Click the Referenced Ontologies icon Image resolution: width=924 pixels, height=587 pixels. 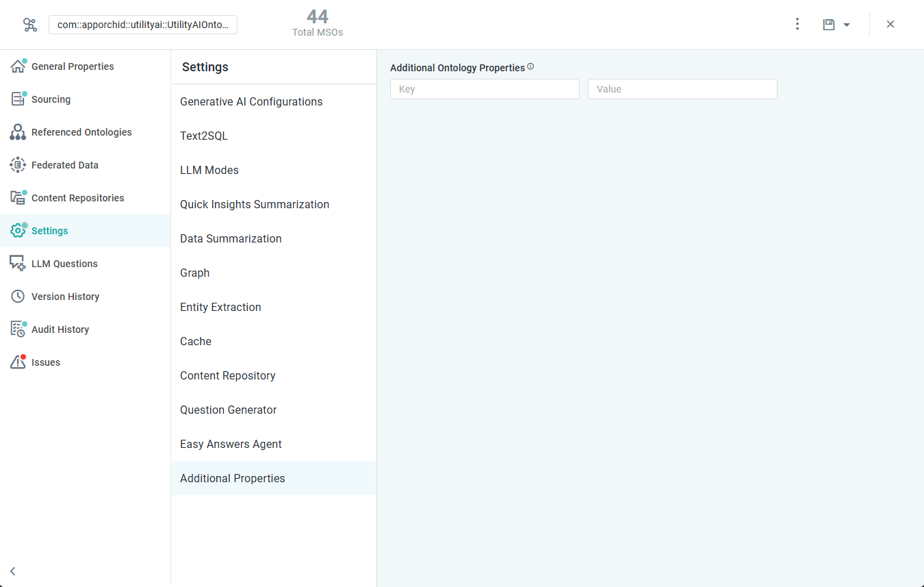coord(18,132)
